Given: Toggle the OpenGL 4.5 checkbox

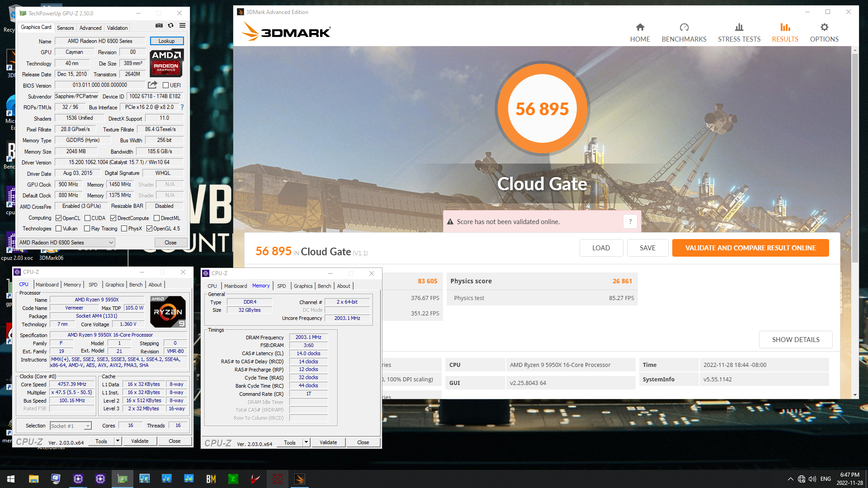Looking at the screenshot, I should coord(149,229).
